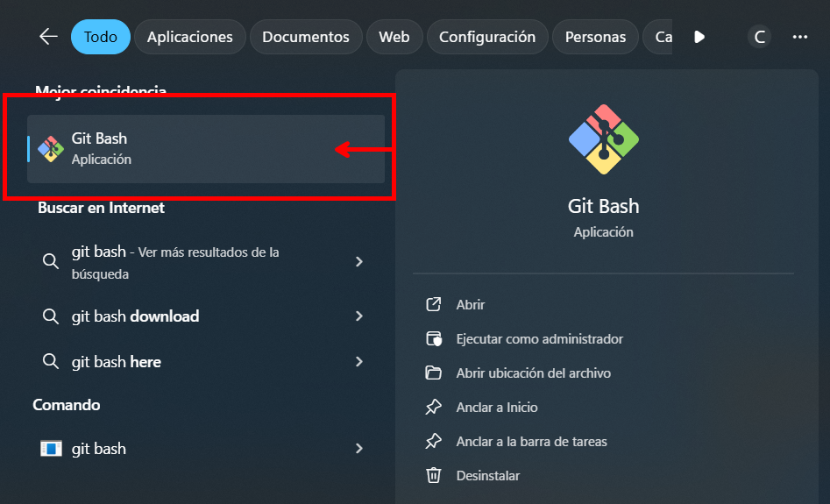Select Ejecutar como administrador
This screenshot has width=830, height=504.
[539, 339]
